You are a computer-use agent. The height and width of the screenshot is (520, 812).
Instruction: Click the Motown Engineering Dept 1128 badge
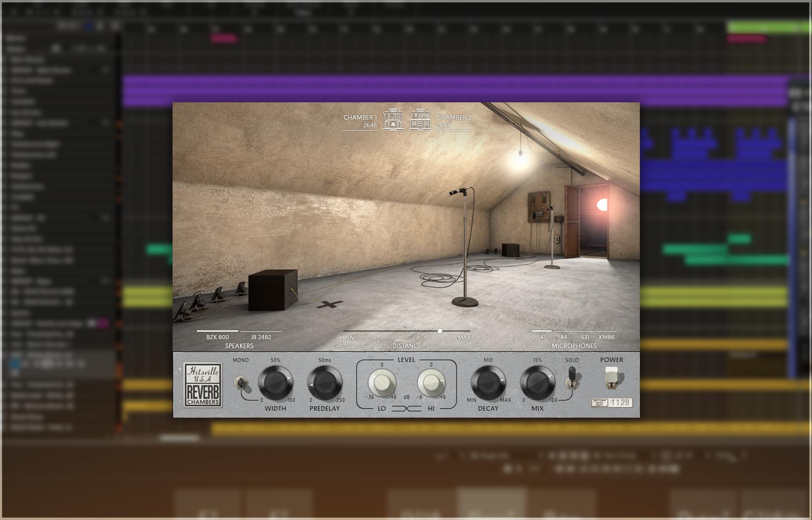point(612,402)
